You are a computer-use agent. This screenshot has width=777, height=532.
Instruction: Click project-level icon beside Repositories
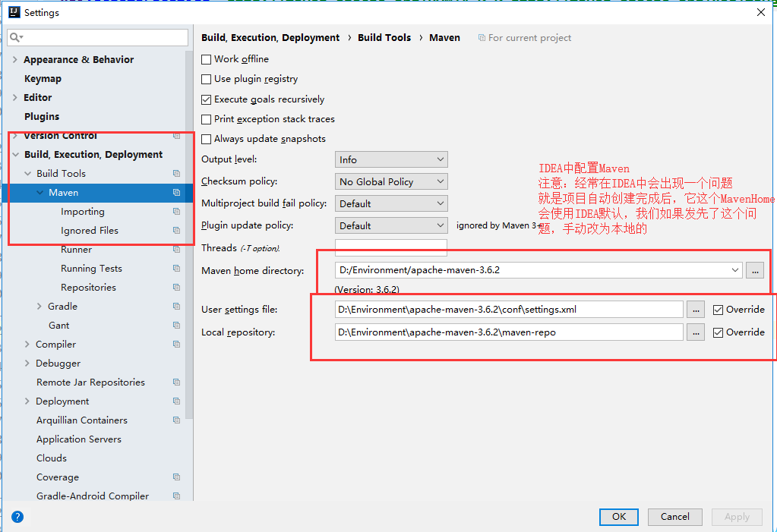coord(176,288)
